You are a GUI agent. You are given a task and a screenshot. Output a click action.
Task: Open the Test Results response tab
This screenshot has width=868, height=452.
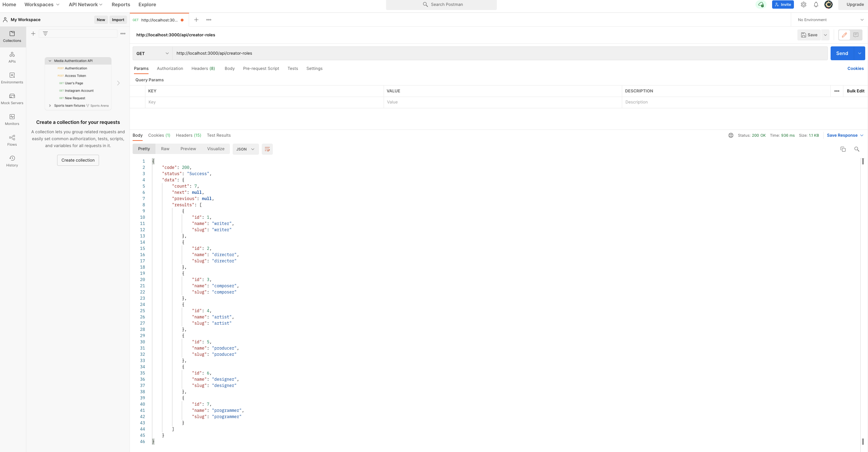point(219,135)
